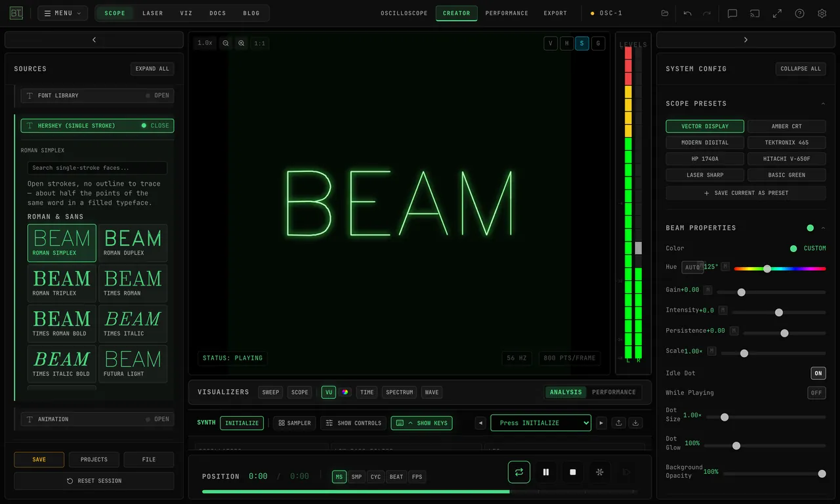
Task: Toggle the G display mode button
Action: [598, 43]
